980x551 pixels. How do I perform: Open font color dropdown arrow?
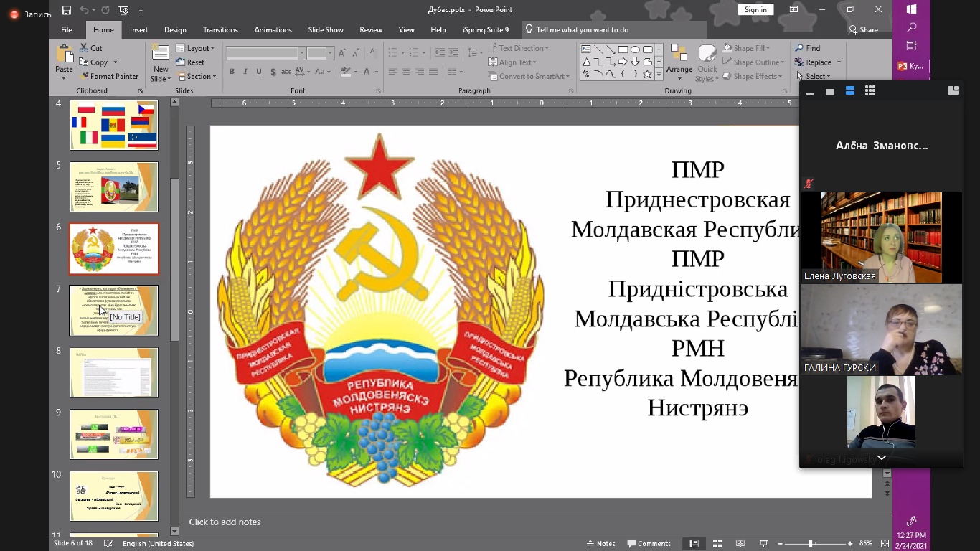click(377, 72)
